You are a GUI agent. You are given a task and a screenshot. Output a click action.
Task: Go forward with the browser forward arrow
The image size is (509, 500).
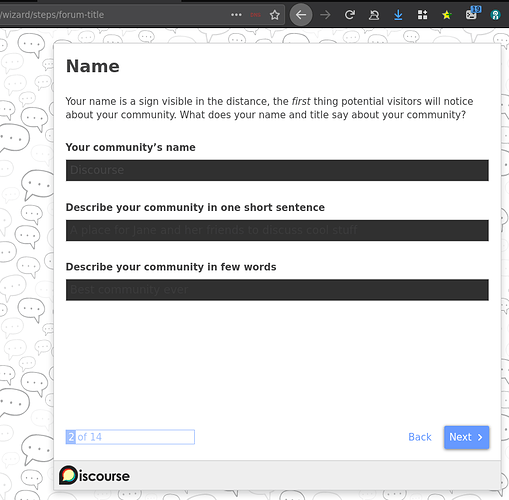325,15
